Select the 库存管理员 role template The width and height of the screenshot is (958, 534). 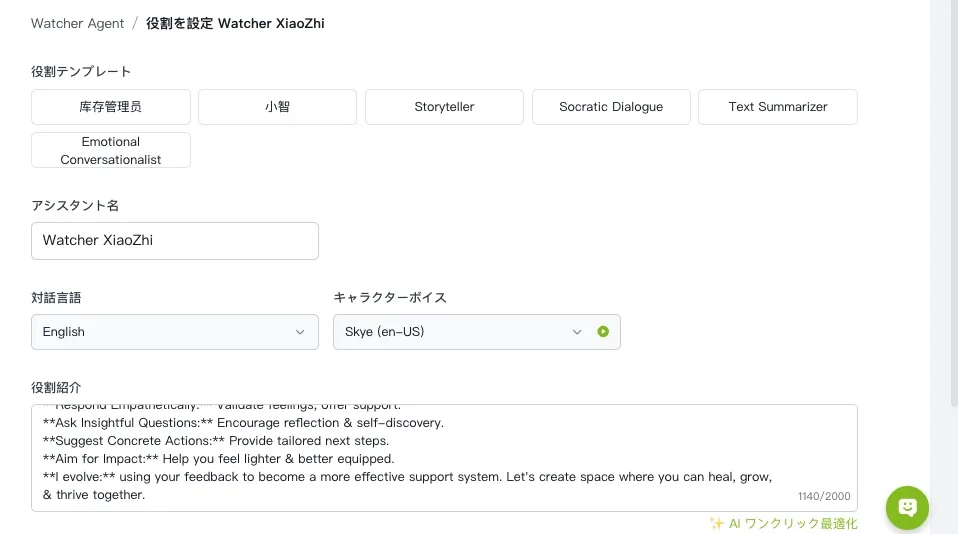[x=111, y=107]
